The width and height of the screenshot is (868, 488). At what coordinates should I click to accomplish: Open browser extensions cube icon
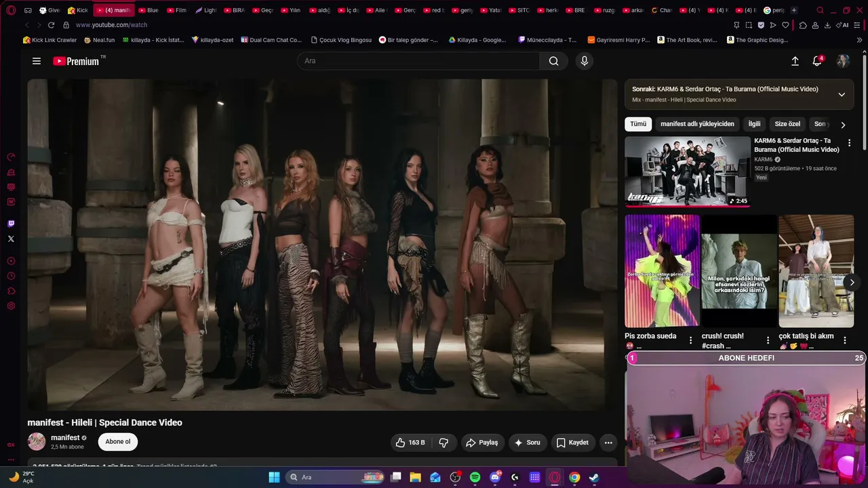point(803,25)
